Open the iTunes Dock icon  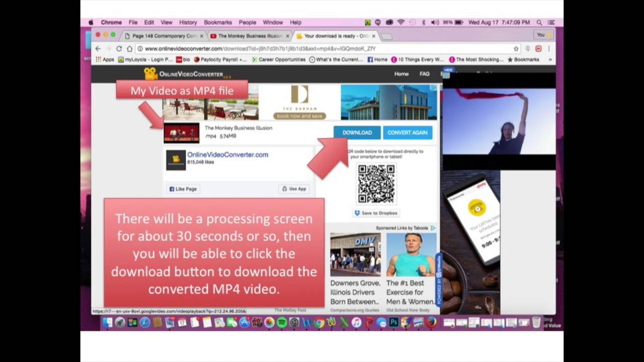356,323
